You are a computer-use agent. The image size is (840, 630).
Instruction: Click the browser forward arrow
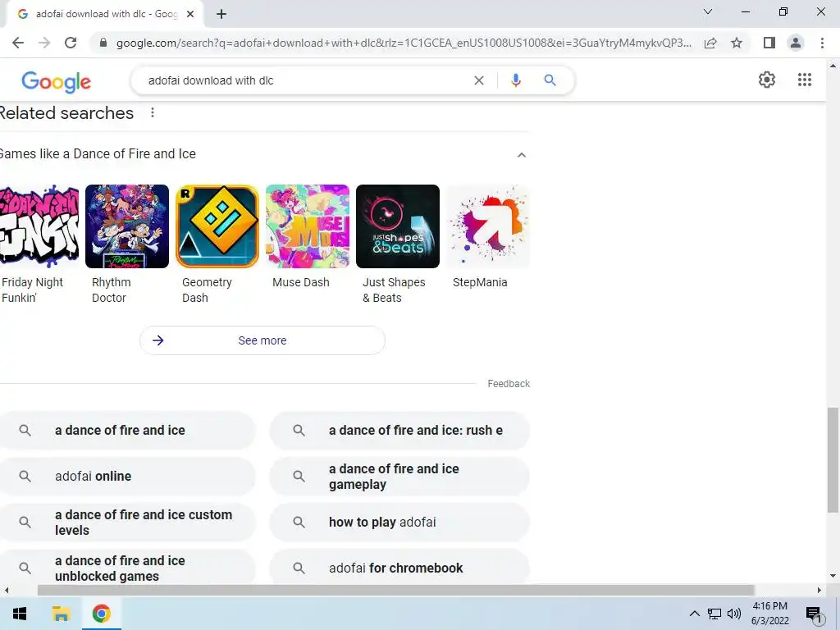point(44,43)
